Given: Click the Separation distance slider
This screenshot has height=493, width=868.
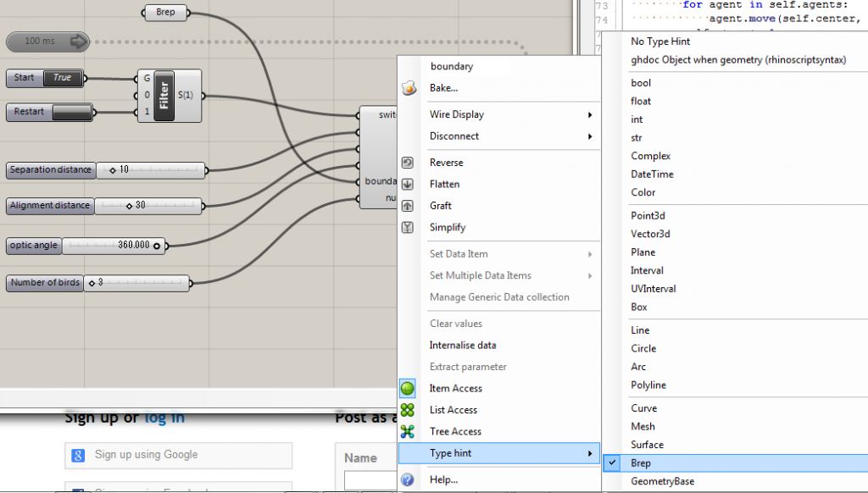Looking at the screenshot, I should pyautogui.click(x=151, y=170).
